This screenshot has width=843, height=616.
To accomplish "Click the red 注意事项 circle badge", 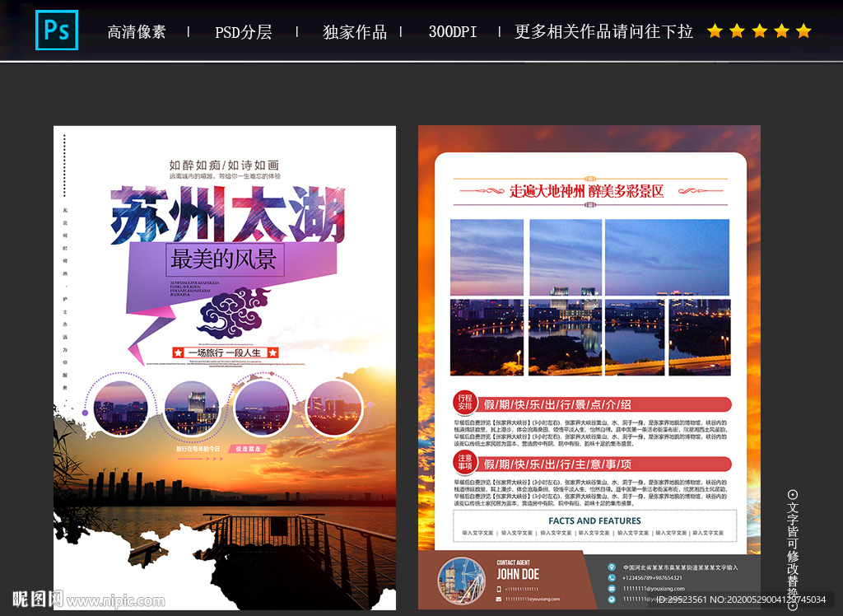I will tap(465, 462).
